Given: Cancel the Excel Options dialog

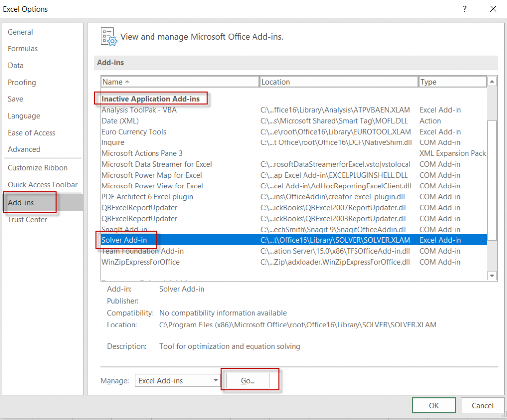Looking at the screenshot, I should [482, 405].
